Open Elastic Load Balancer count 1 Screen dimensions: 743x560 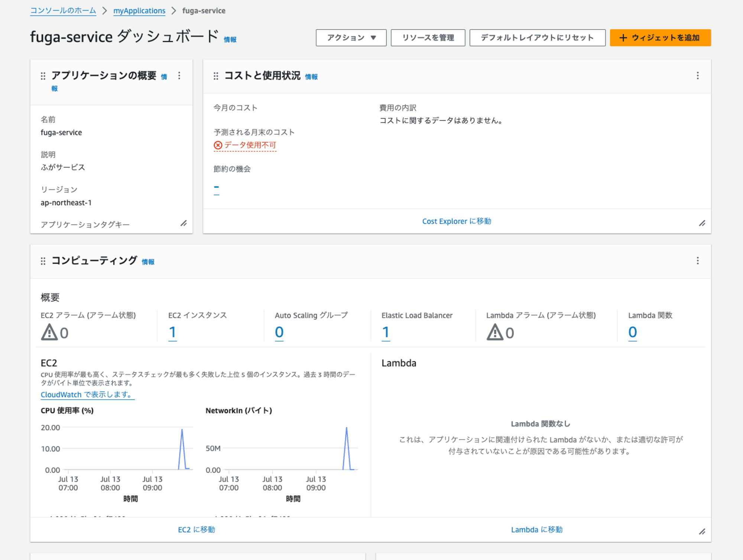pos(386,332)
